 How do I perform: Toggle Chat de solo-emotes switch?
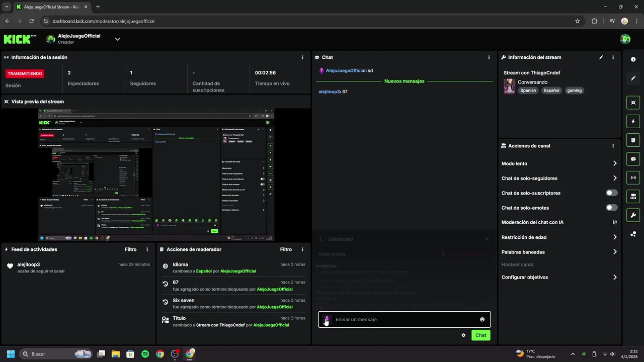612,208
